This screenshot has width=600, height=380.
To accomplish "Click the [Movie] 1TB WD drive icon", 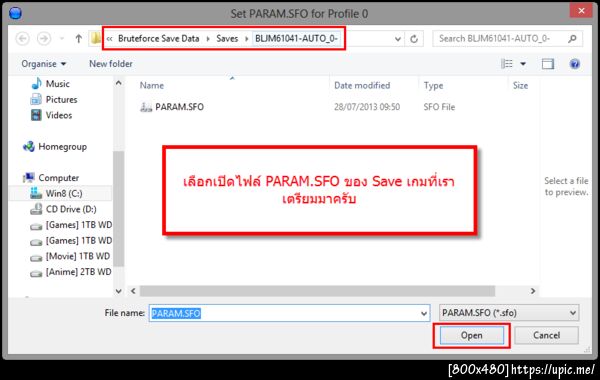I will pos(36,258).
